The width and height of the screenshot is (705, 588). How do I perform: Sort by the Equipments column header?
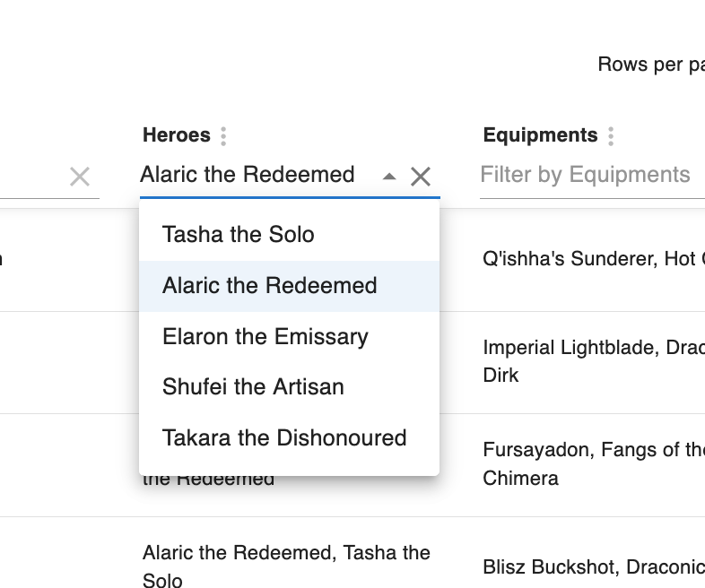pyautogui.click(x=540, y=135)
